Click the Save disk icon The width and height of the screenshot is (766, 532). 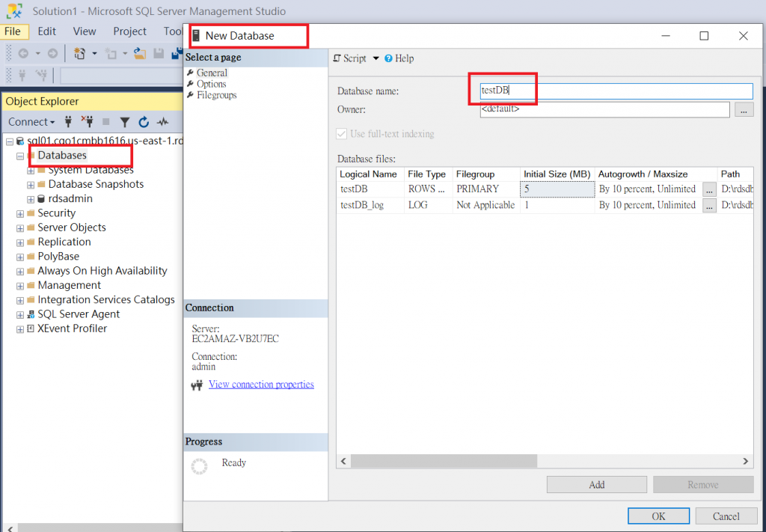(x=159, y=54)
